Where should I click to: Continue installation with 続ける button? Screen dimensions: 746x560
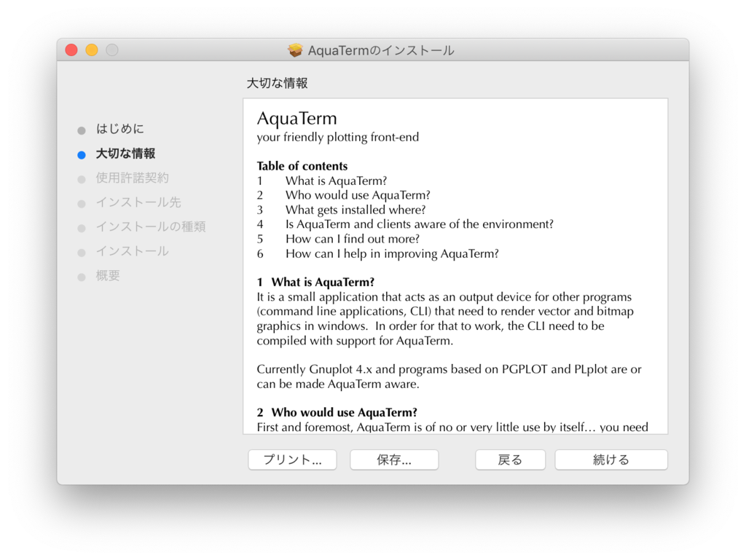point(611,460)
